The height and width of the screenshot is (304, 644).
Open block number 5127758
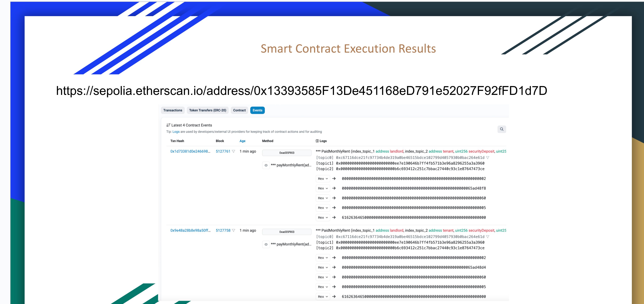[223, 230]
